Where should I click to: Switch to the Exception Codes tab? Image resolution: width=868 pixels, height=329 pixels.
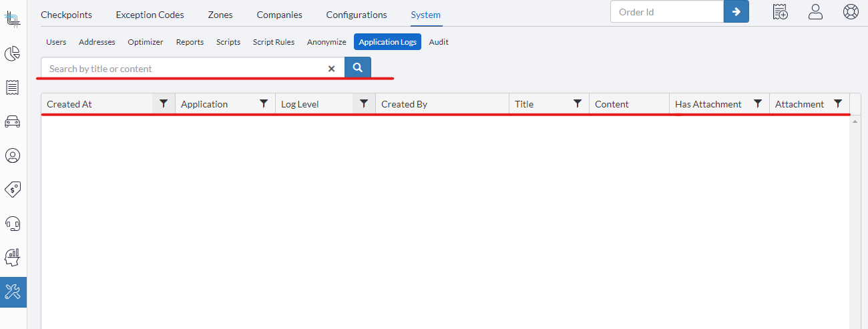tap(150, 15)
